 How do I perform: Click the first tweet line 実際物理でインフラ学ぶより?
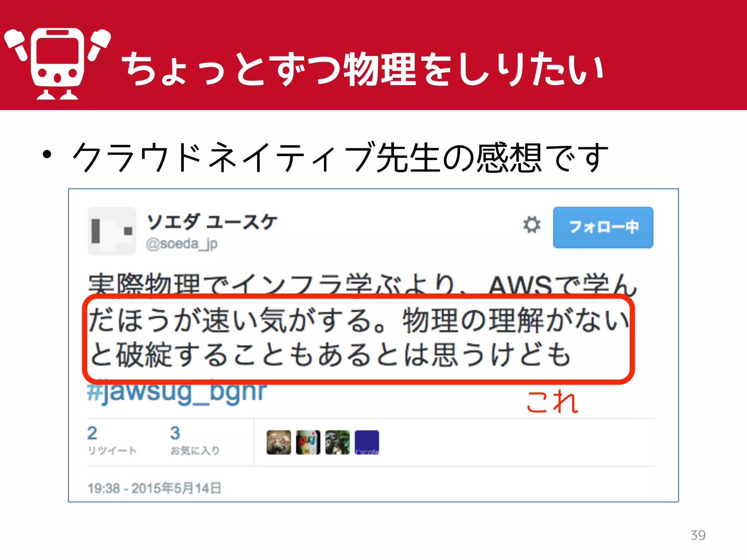[272, 284]
